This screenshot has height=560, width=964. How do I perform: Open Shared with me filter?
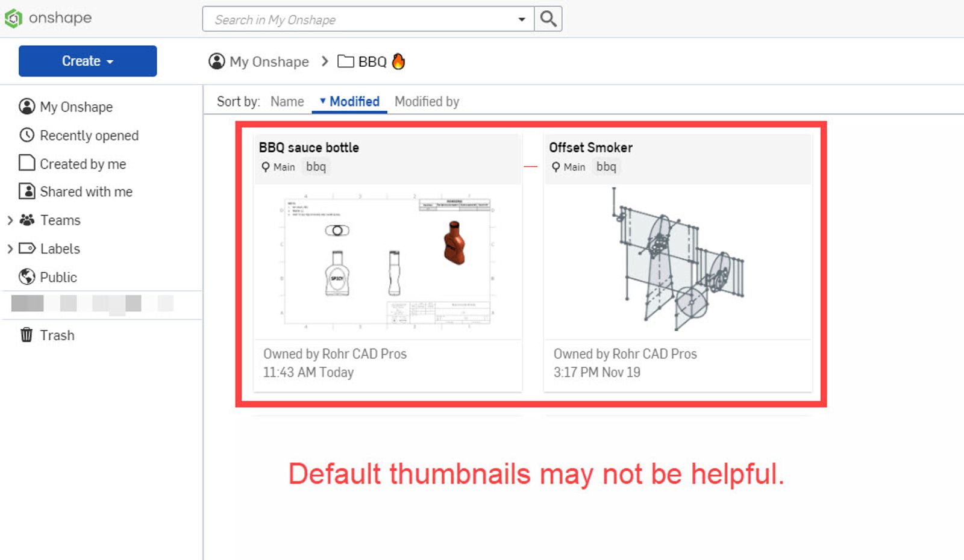tap(86, 191)
